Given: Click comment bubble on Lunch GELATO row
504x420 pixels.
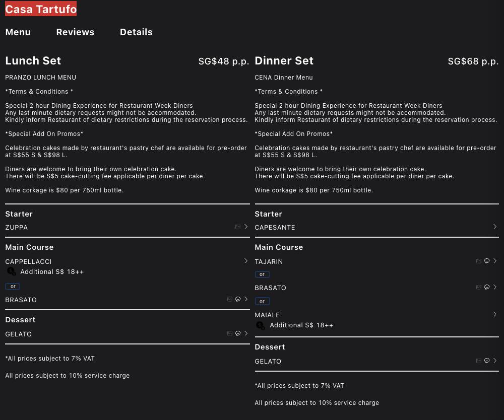Looking at the screenshot, I should click(238, 333).
